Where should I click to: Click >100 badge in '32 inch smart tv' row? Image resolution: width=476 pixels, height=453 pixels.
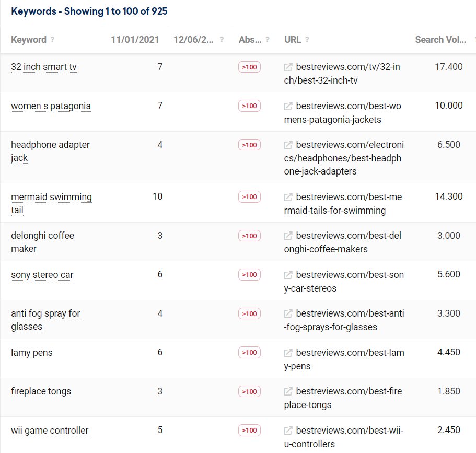coord(250,67)
